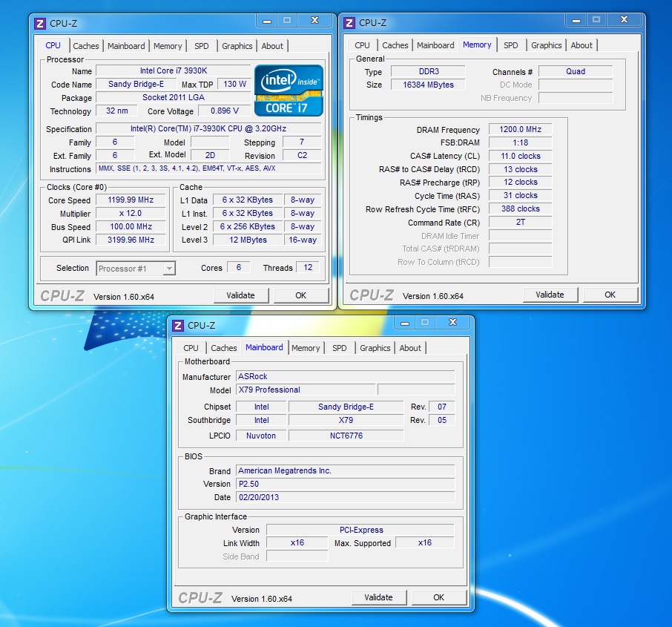Close the Memory tab window
This screenshot has height=627, width=672.
coord(625,20)
